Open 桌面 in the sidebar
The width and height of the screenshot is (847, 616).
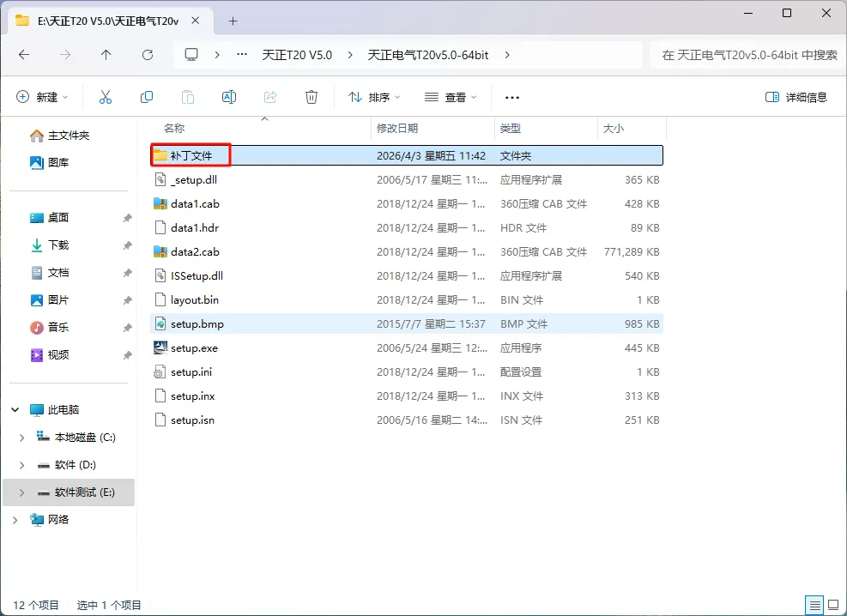(49, 218)
